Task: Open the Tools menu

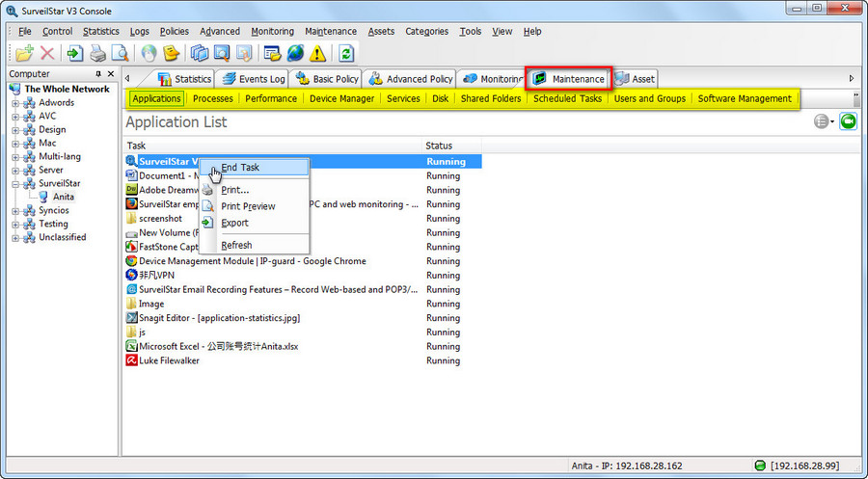Action: click(470, 32)
